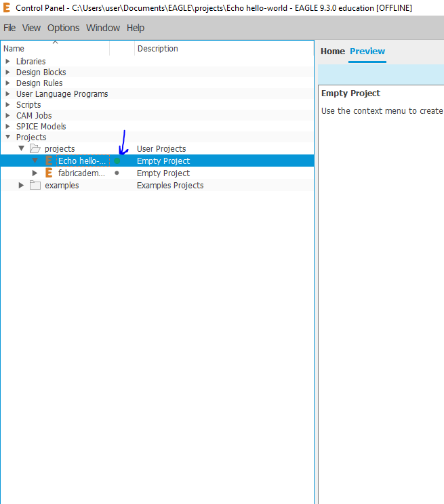Screen dimensions: 444x504
Task: Select the Design Rules label
Action: (39, 83)
